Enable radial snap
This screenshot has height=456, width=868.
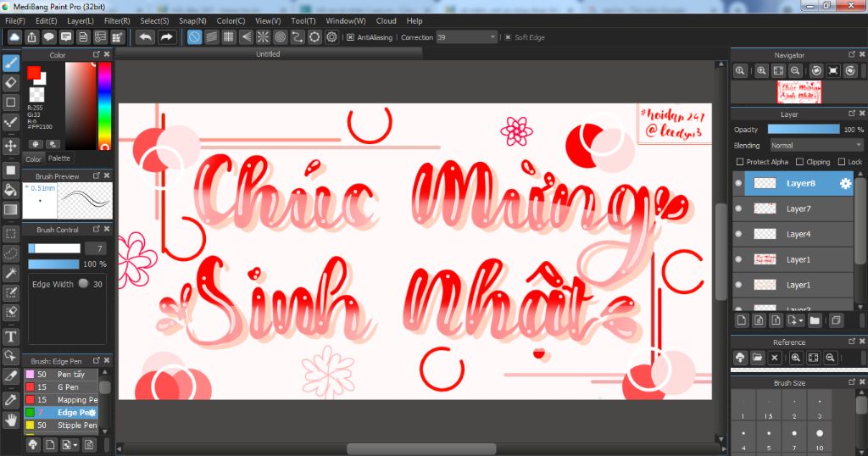(x=263, y=37)
